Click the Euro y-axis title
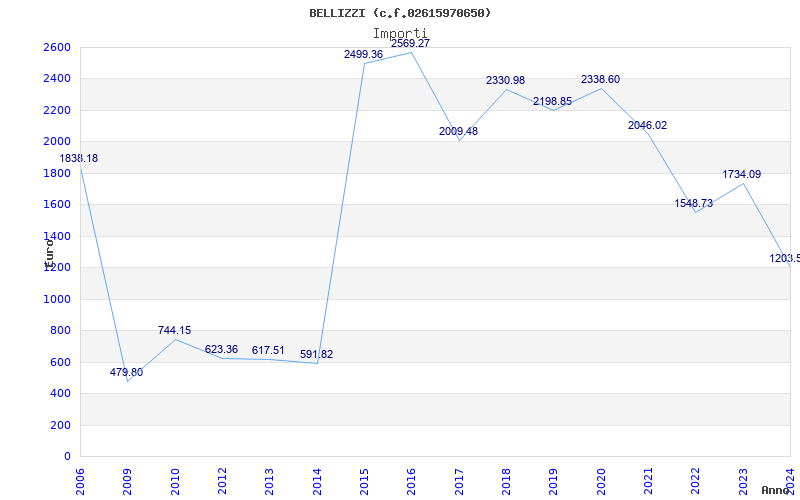800x500 pixels. [48, 250]
